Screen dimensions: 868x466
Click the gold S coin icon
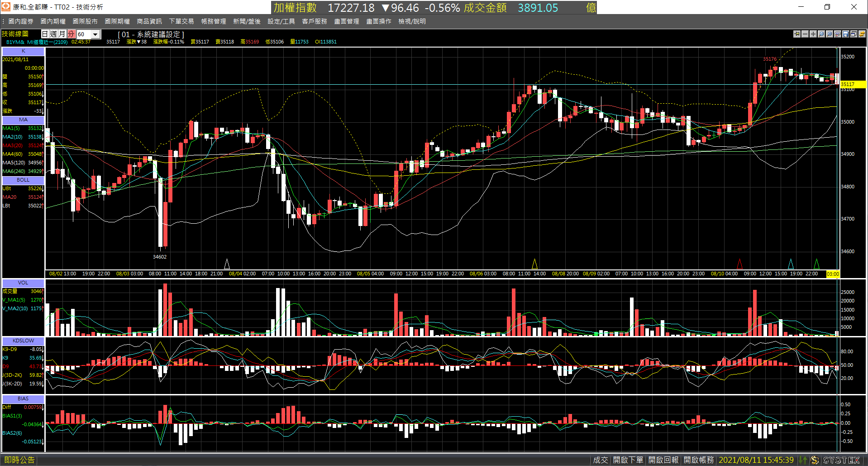[x=815, y=460]
